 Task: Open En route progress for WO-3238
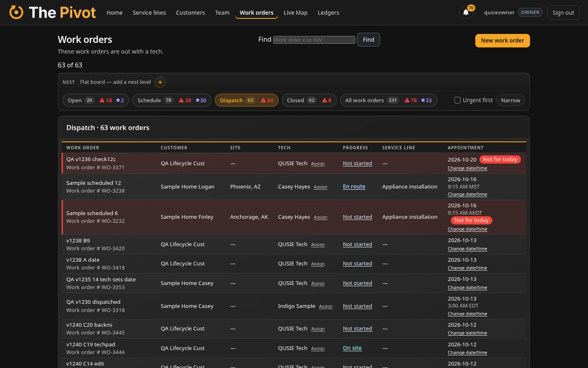[x=354, y=186]
